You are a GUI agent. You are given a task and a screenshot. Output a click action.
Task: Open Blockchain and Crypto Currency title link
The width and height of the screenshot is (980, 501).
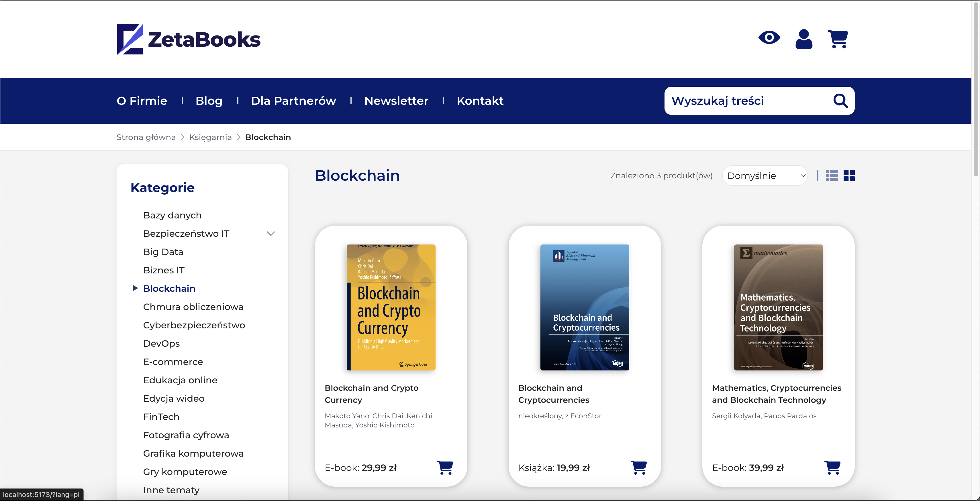coord(371,394)
